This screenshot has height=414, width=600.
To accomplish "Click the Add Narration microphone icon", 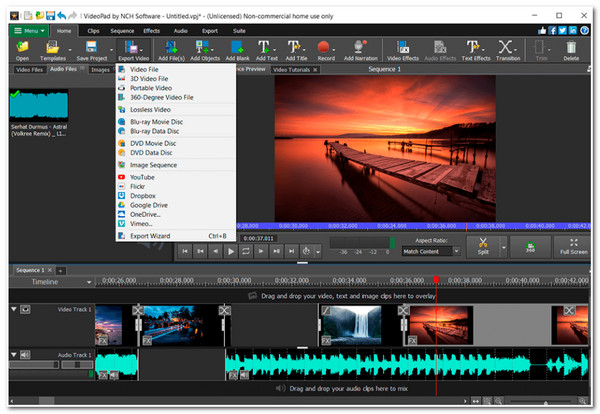I will [x=360, y=51].
